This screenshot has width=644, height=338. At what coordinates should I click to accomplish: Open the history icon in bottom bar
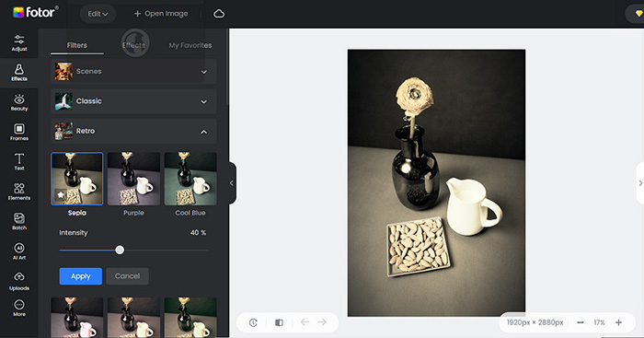pos(253,322)
